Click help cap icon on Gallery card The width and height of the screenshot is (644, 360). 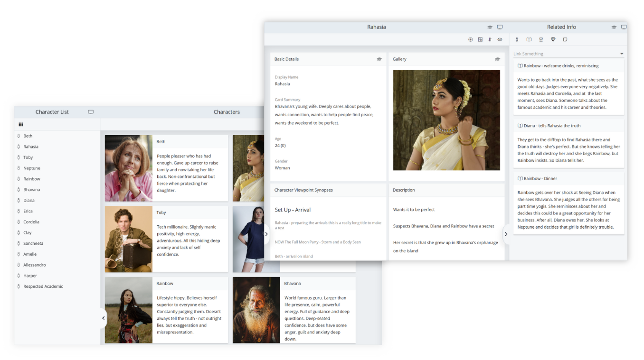(x=498, y=59)
